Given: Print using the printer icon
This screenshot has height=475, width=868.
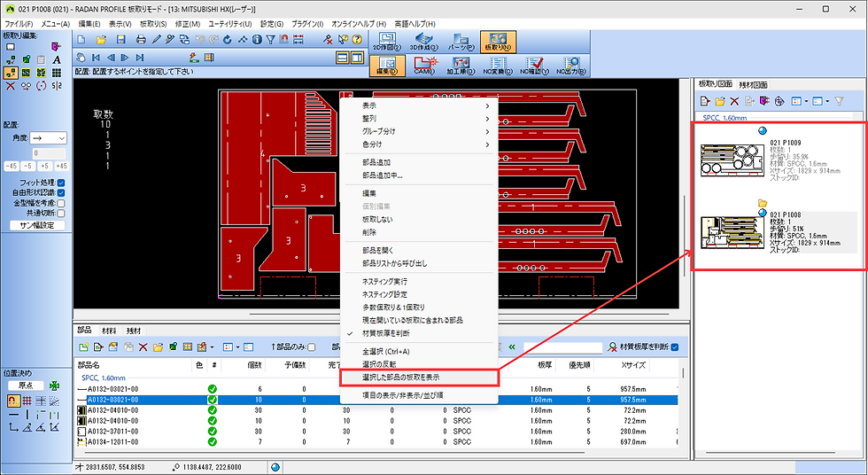Looking at the screenshot, I should 141,39.
